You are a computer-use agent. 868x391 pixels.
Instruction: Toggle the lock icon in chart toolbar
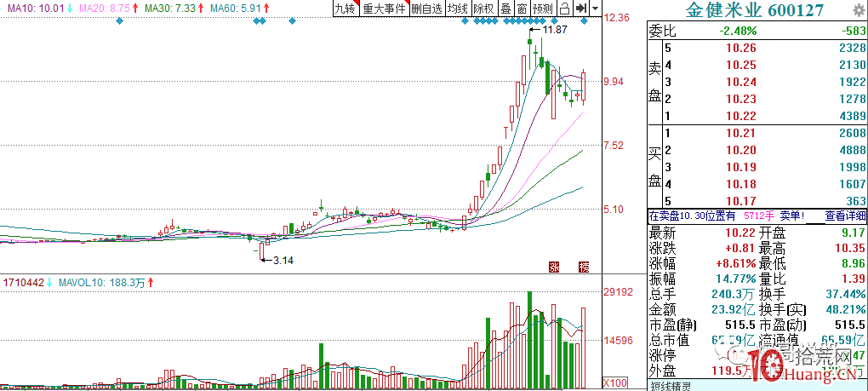[x=564, y=9]
